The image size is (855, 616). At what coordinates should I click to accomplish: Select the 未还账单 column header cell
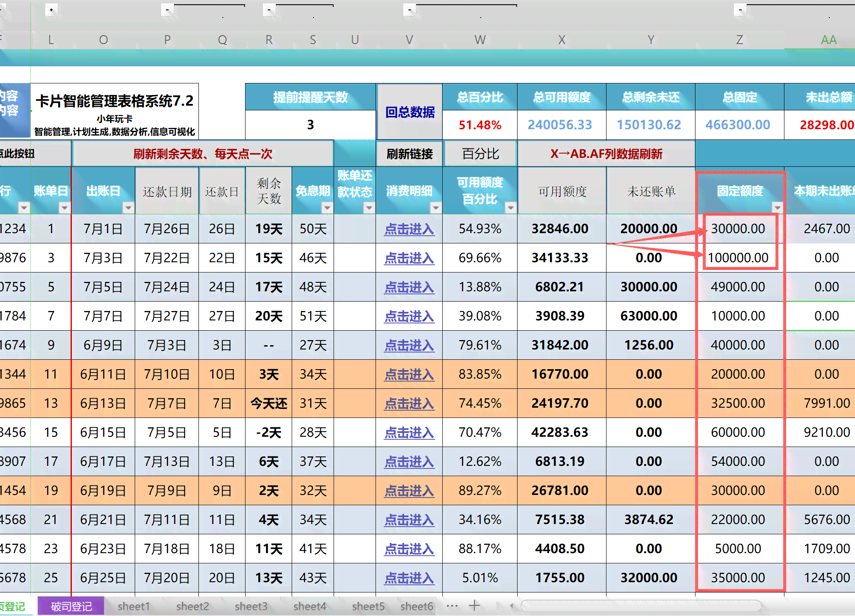click(651, 191)
